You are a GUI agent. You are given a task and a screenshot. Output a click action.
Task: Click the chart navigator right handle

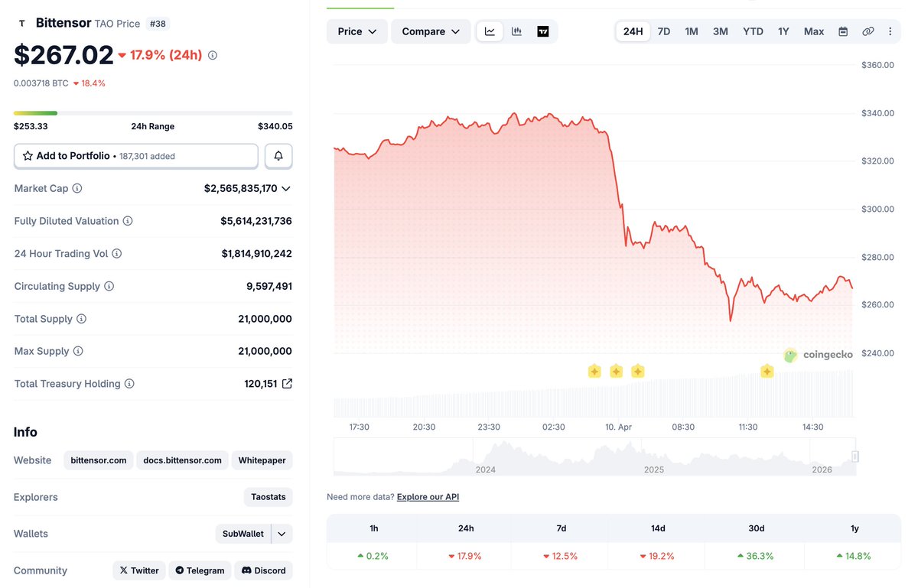tap(855, 456)
